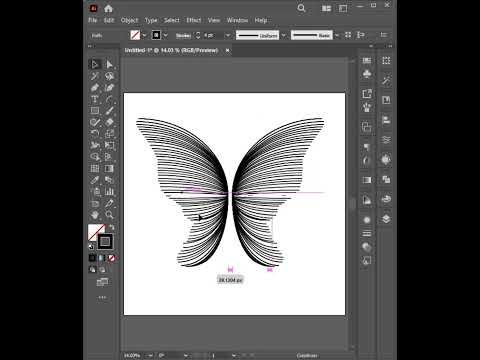Click the stroke color box in toolbar
This screenshot has height=360, width=480.
[105, 241]
